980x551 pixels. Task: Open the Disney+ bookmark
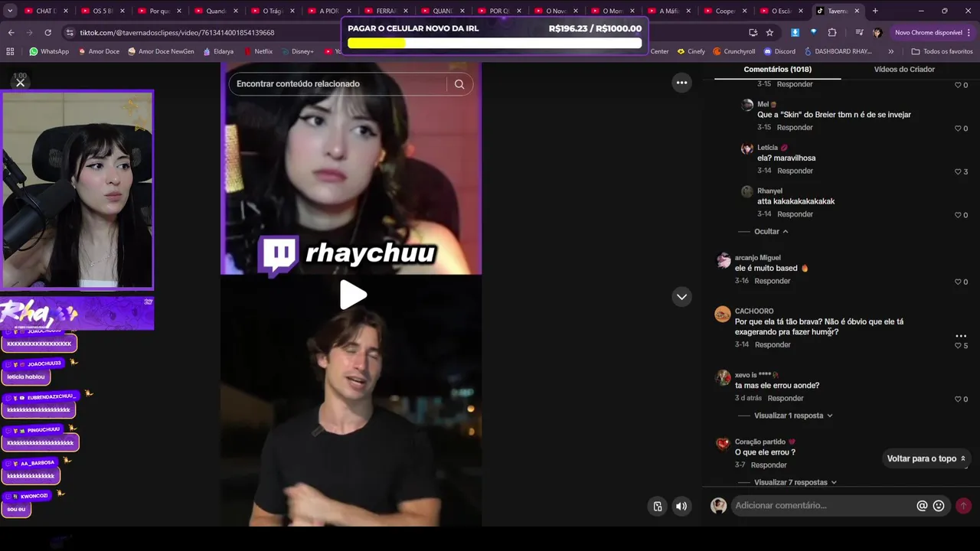pyautogui.click(x=297, y=51)
